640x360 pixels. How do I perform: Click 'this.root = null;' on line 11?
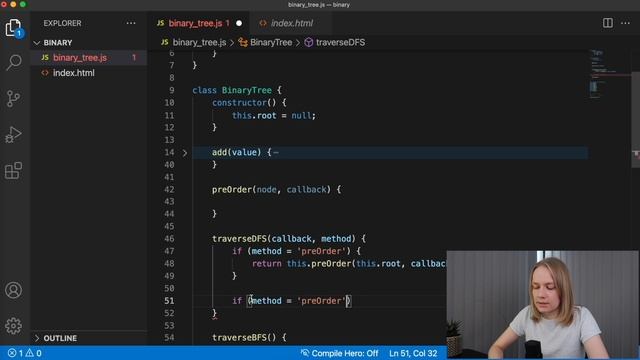click(273, 116)
